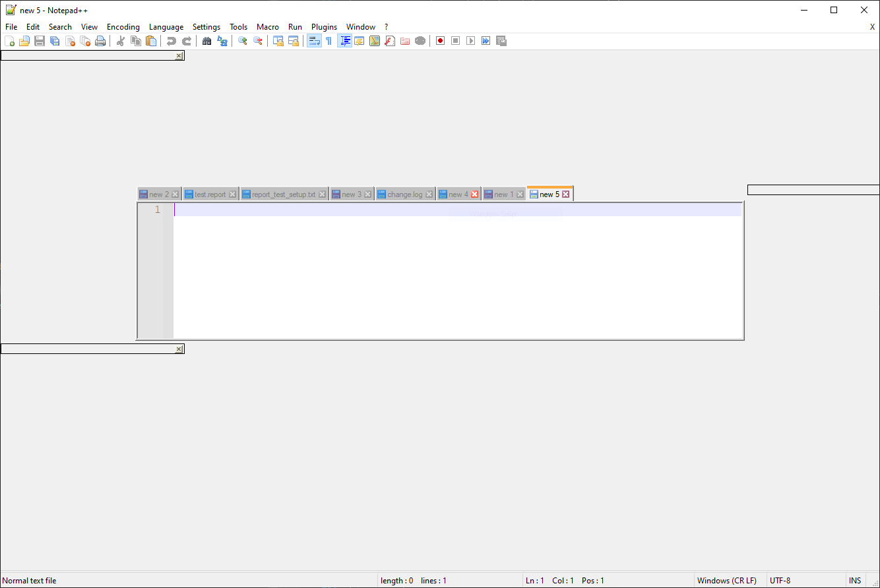The height and width of the screenshot is (588, 880).
Task: Click the Print toolbar icon
Action: 100,40
